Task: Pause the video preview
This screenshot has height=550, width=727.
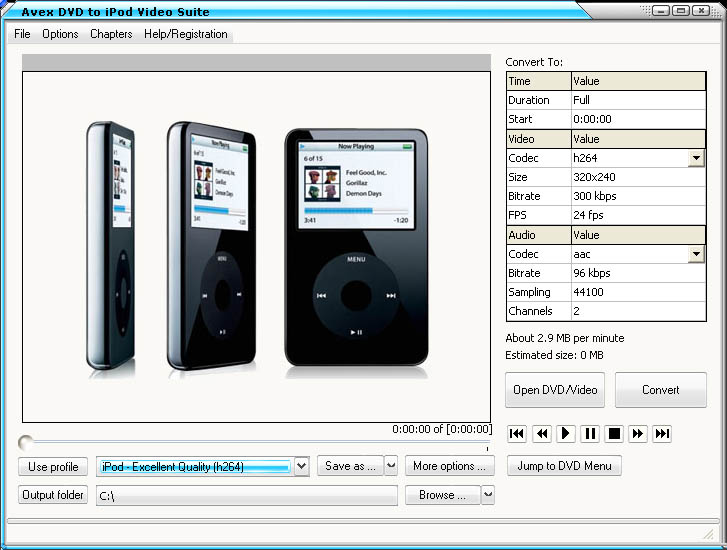Action: [x=590, y=434]
